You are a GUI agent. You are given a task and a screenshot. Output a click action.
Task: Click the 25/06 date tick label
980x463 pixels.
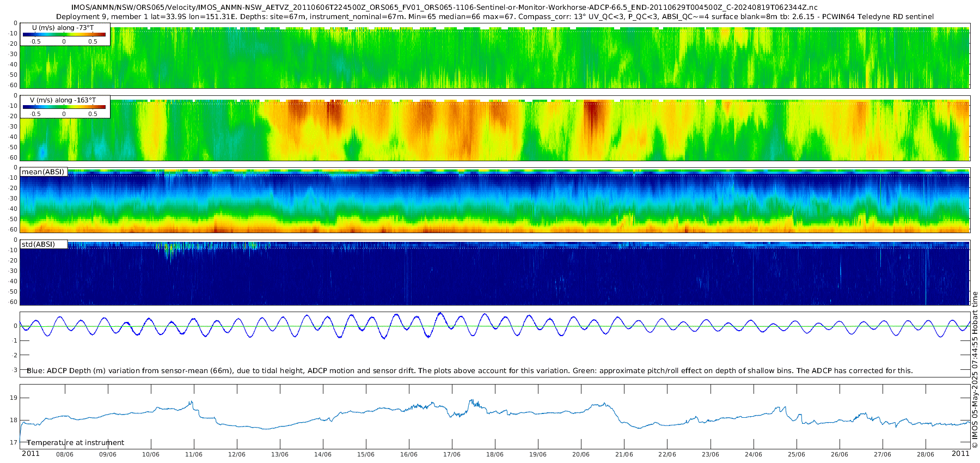pos(797,454)
